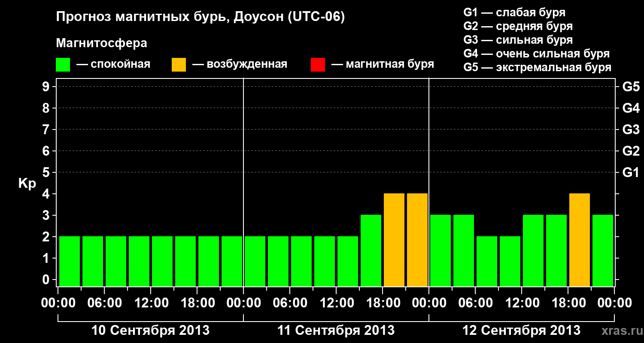Click the '18:00' tick label for 11 Сентября
644x343 pixels.
383,303
